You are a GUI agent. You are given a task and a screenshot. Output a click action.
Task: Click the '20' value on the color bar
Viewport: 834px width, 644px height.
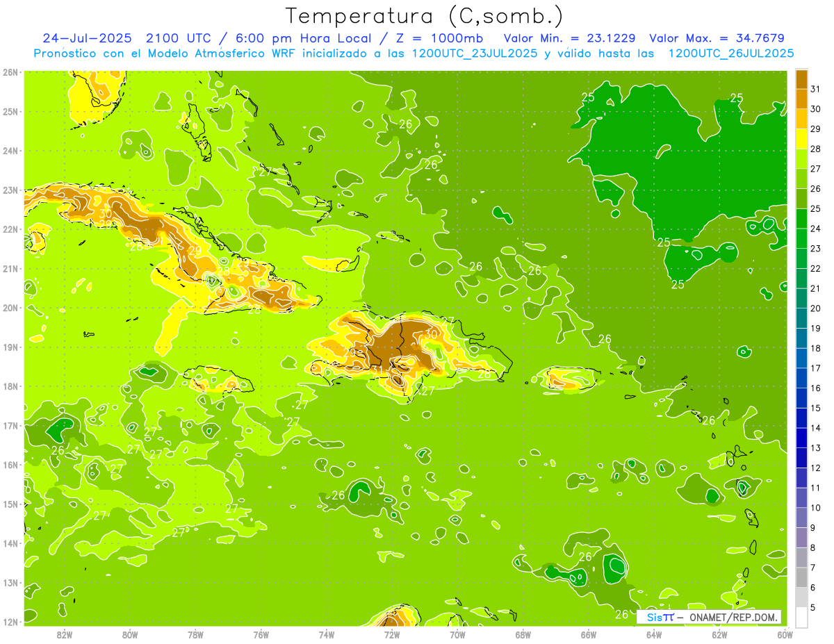(x=816, y=308)
